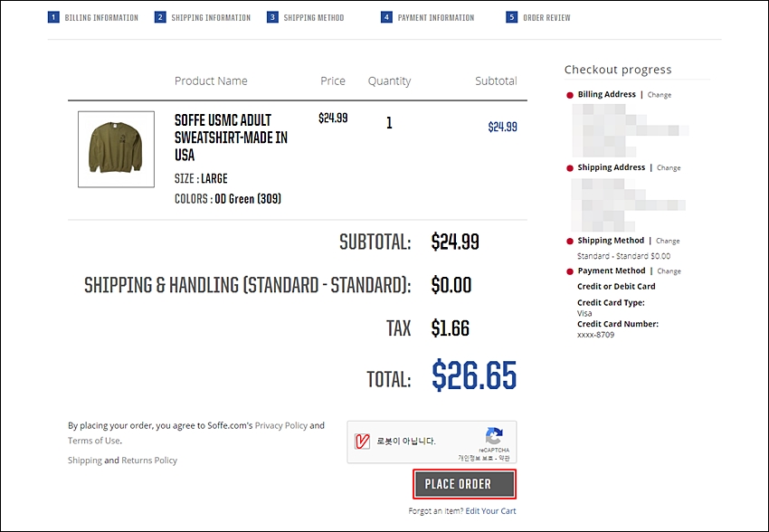769x532 pixels.
Task: Click the step 3 Shipping Method number icon
Action: pos(272,17)
